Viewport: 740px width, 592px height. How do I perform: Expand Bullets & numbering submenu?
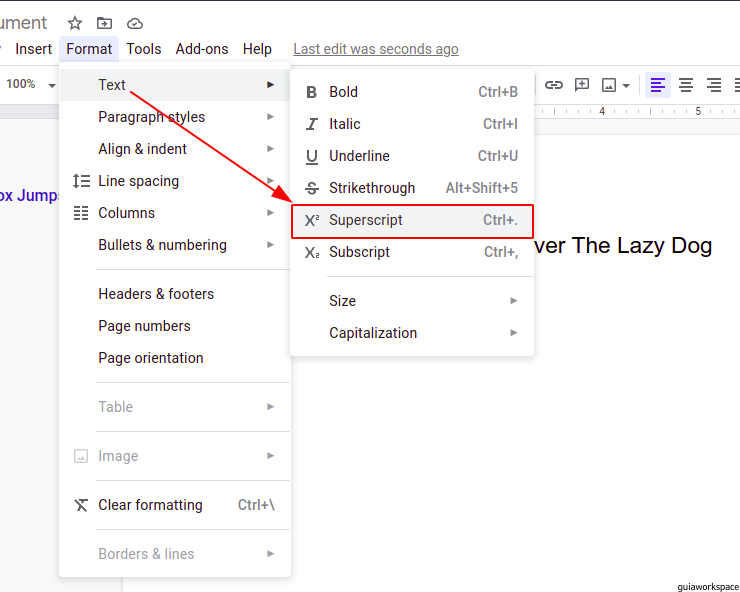[x=175, y=245]
